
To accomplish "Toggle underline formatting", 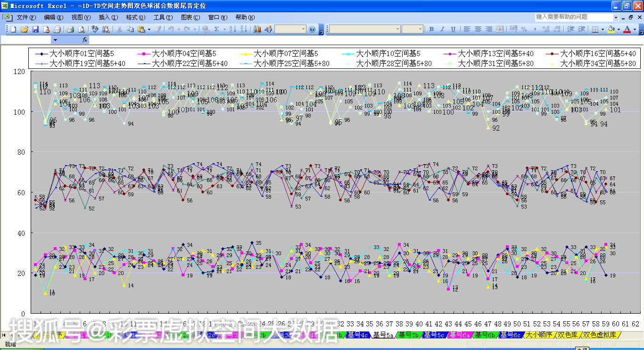I will 453,29.
